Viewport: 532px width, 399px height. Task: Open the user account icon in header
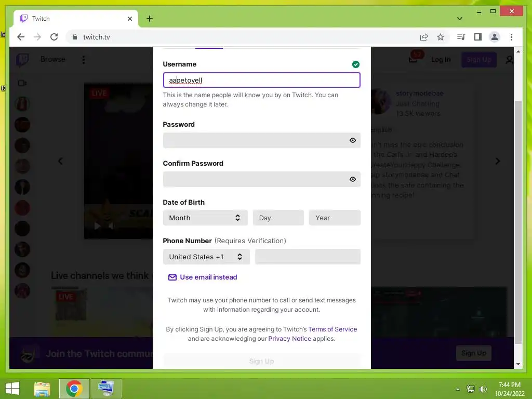(x=509, y=60)
